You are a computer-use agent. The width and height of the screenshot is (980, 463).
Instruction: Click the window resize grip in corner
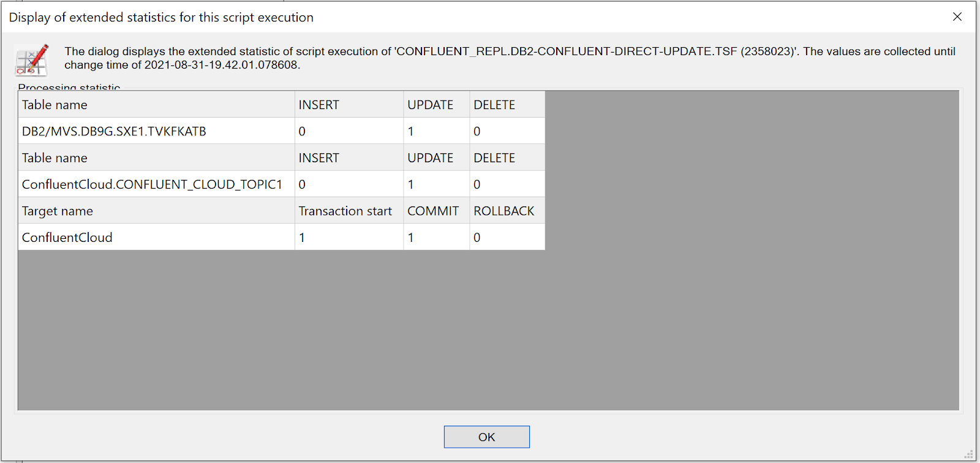coord(968,454)
